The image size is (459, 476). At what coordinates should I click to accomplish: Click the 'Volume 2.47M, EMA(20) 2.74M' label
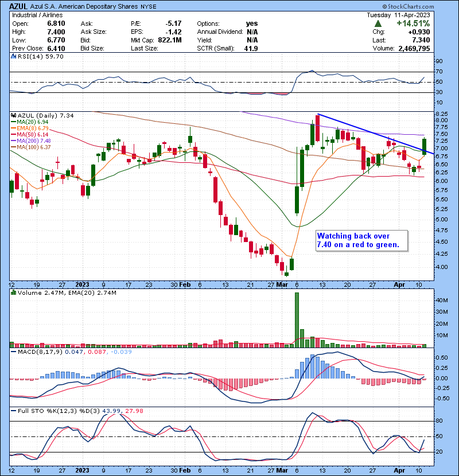click(67, 293)
